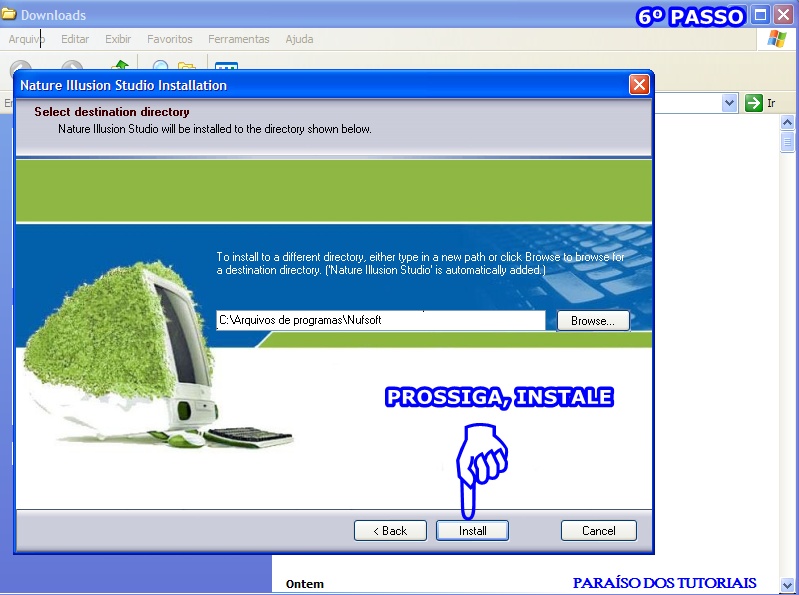Cancel the installation
Image resolution: width=799 pixels, height=595 pixels.
pyautogui.click(x=599, y=531)
